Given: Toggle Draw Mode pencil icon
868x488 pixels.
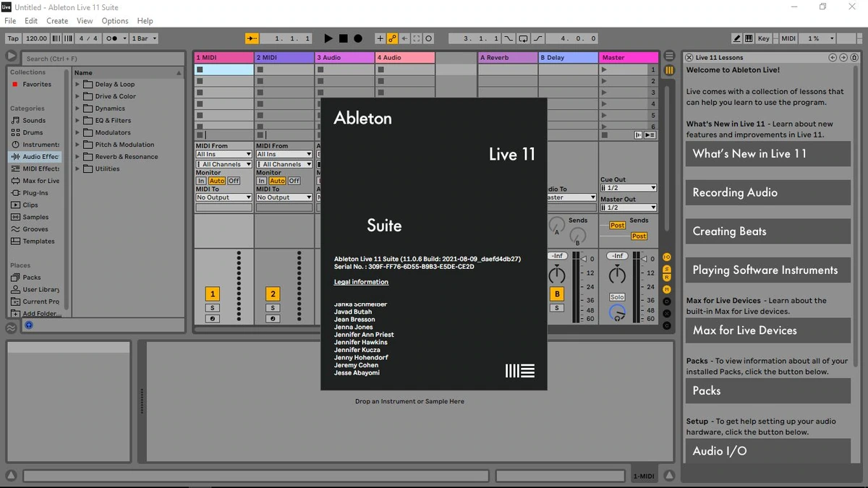Looking at the screenshot, I should [x=737, y=38].
